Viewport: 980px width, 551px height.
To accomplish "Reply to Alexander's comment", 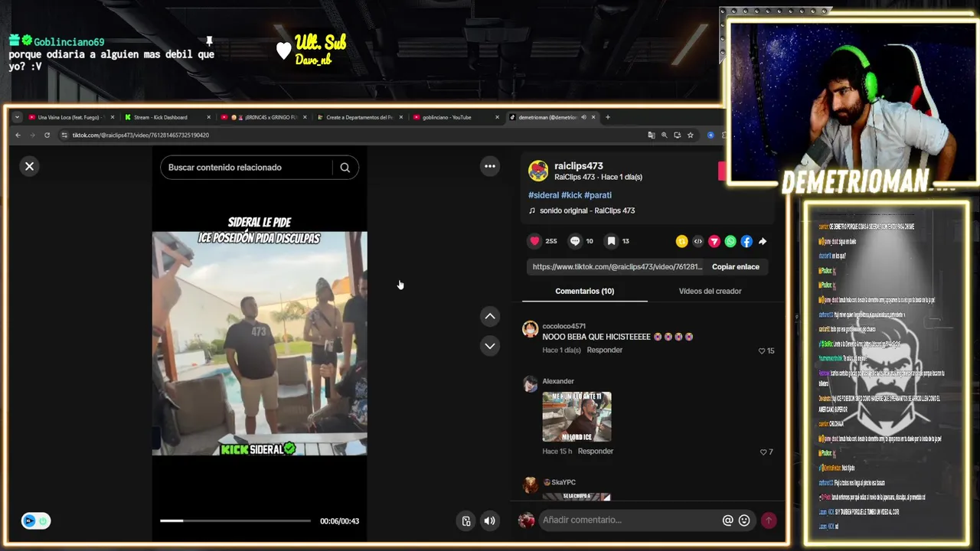I will point(596,452).
